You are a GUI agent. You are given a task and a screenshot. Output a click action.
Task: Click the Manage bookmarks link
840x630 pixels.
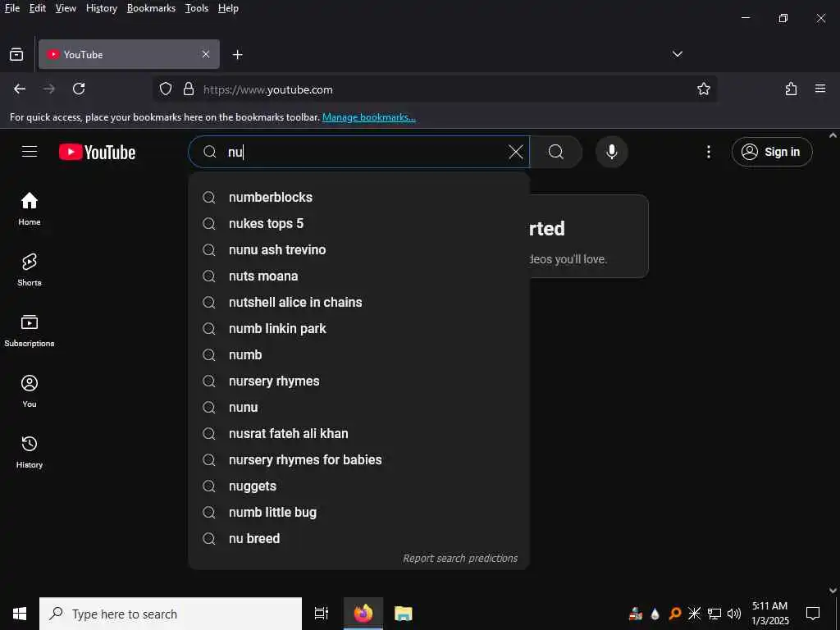[x=368, y=117]
